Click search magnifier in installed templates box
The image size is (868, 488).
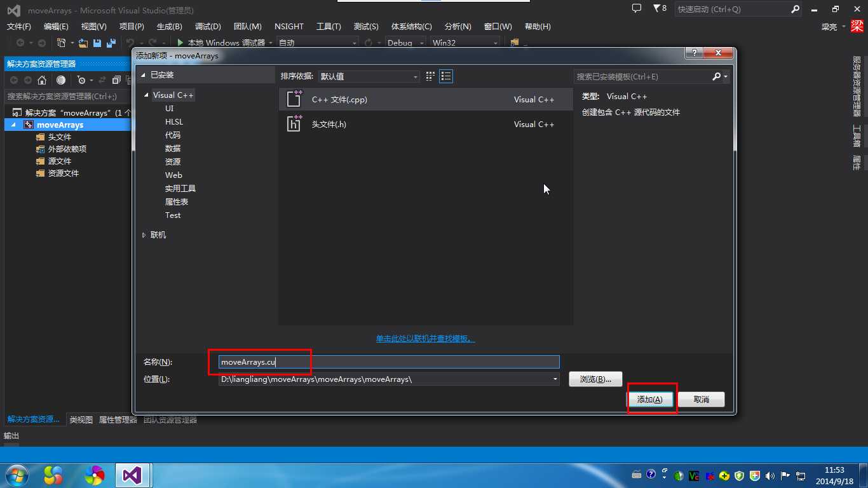[x=717, y=76]
